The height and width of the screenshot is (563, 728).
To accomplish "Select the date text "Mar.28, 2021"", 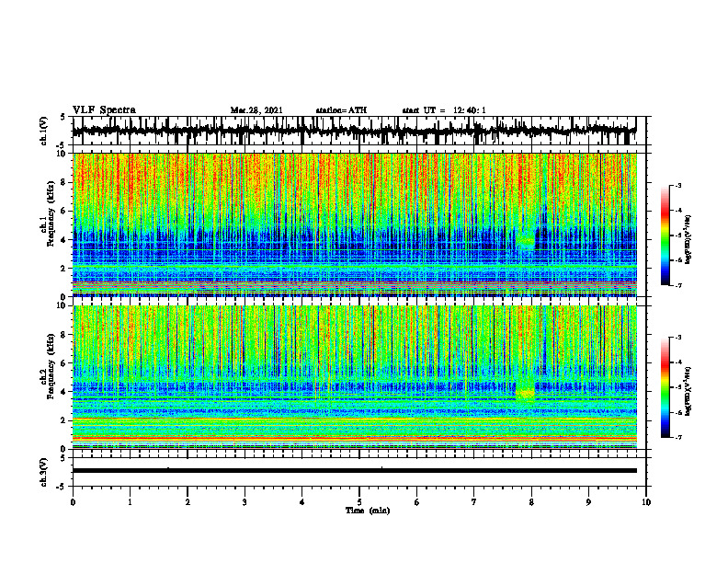I will point(256,110).
